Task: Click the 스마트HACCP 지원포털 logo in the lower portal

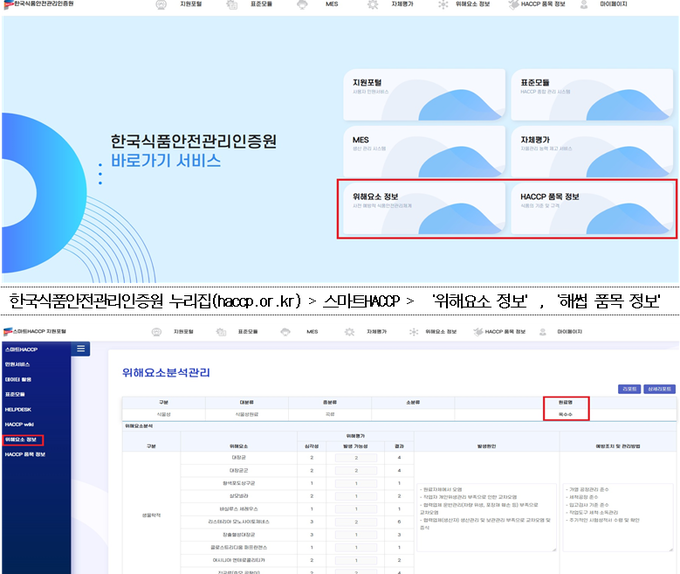Action: [x=35, y=331]
